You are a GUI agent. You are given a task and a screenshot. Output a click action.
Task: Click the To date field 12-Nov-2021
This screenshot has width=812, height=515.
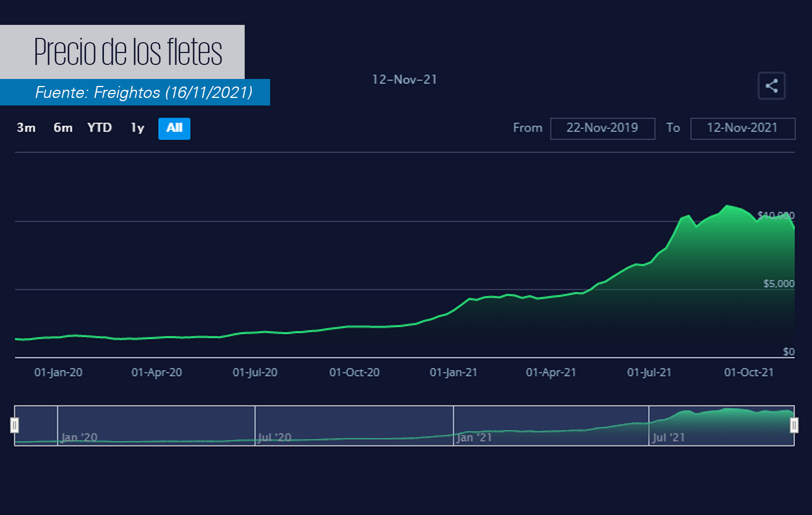(742, 128)
